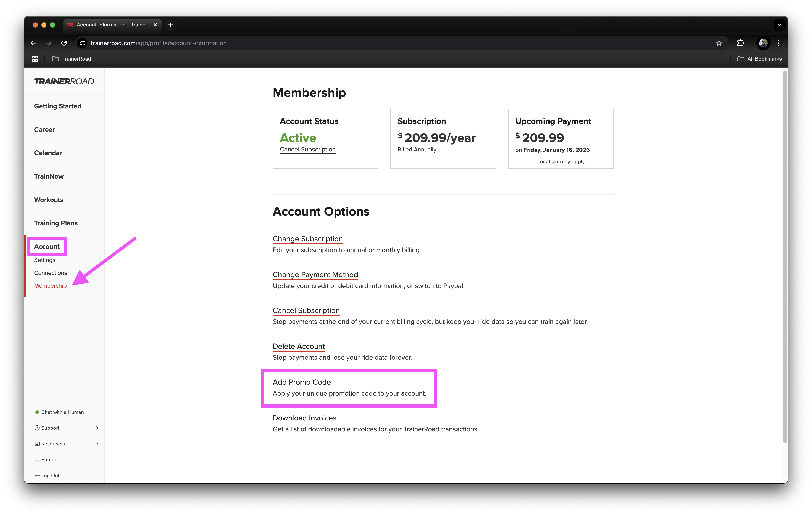Reload the page

pos(64,43)
